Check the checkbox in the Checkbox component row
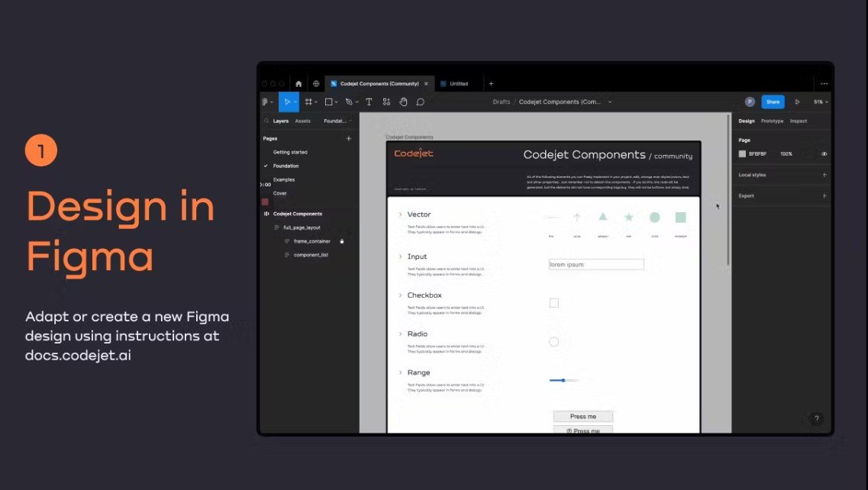 click(553, 303)
